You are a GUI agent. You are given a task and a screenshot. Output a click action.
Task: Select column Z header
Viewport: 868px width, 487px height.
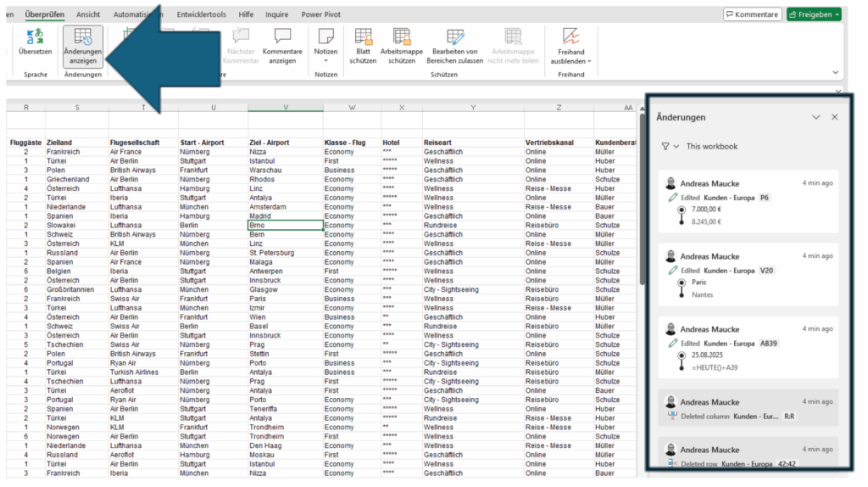(559, 108)
